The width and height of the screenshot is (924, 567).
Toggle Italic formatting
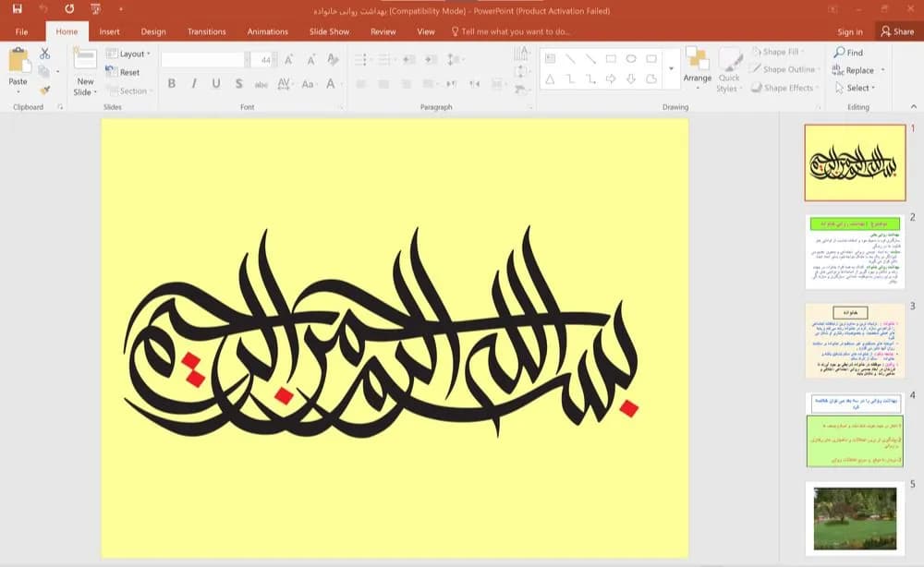coord(194,84)
